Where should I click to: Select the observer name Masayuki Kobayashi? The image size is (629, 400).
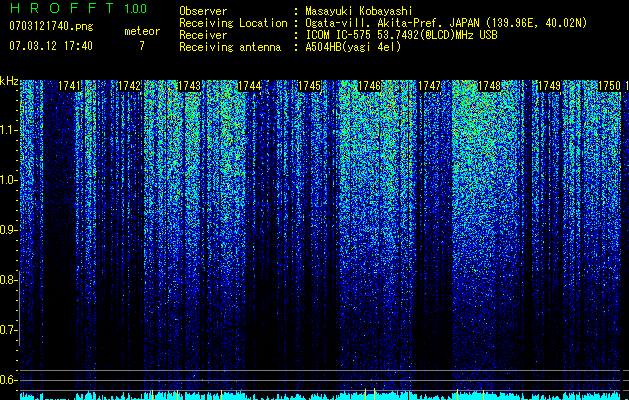(359, 11)
